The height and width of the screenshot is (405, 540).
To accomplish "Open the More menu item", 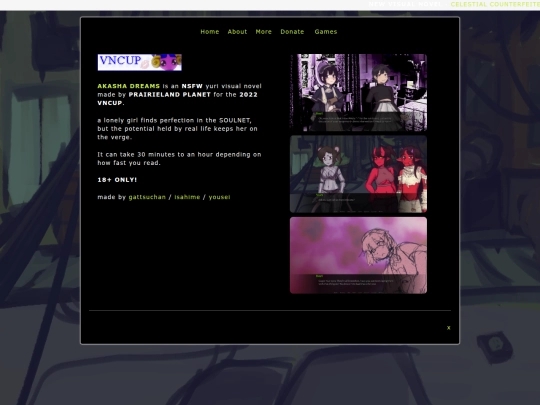I will tap(263, 32).
